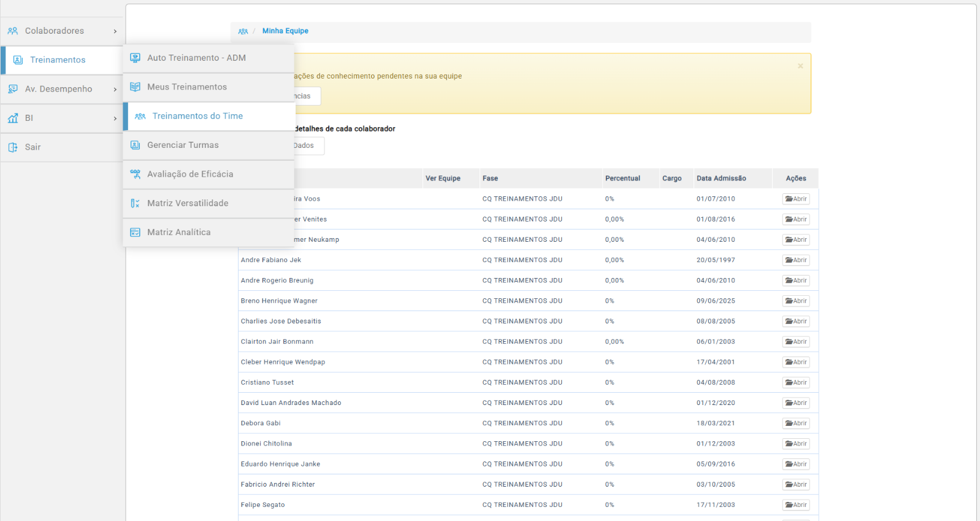Click the Av. Desempenho sidebar icon

tap(13, 89)
